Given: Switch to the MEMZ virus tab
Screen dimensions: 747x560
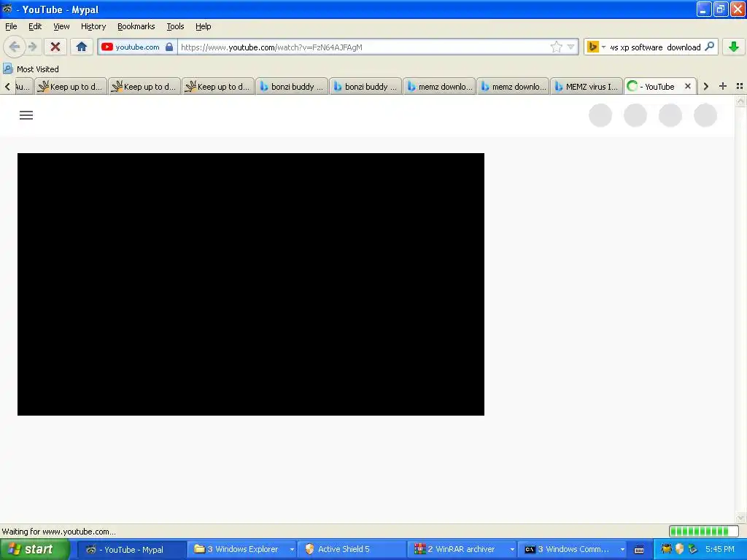Looking at the screenshot, I should pyautogui.click(x=587, y=86).
